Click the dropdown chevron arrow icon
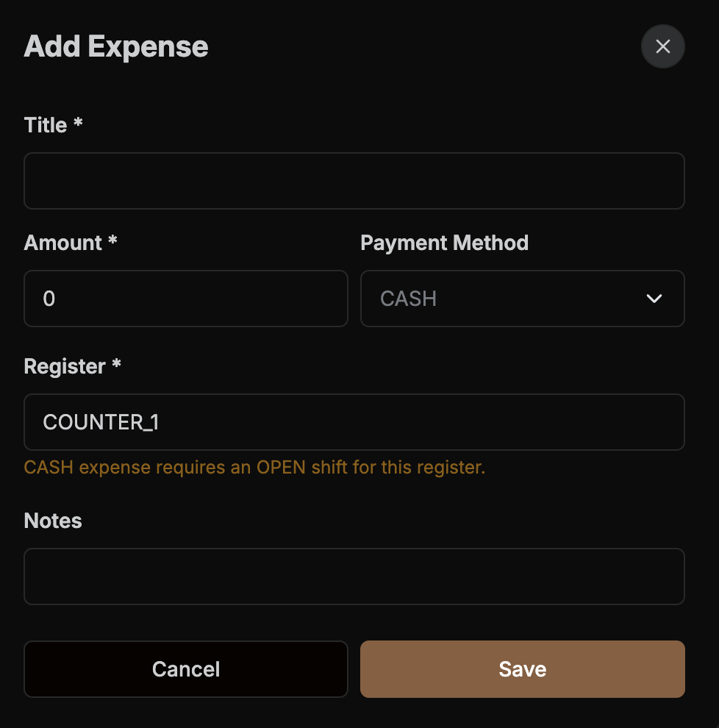 pos(654,299)
